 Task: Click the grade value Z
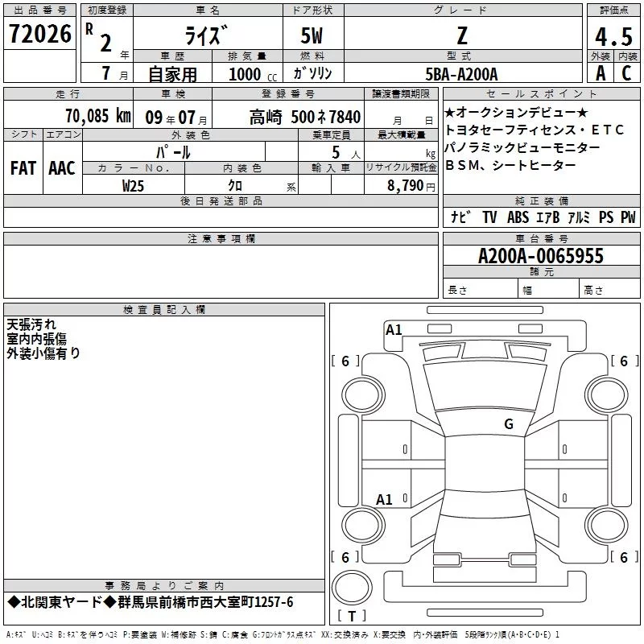[x=462, y=35]
